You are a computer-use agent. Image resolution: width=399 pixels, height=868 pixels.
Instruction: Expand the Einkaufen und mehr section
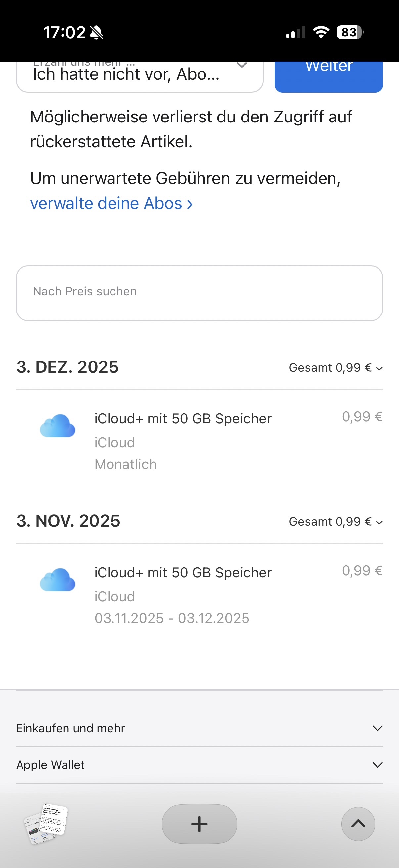(199, 728)
